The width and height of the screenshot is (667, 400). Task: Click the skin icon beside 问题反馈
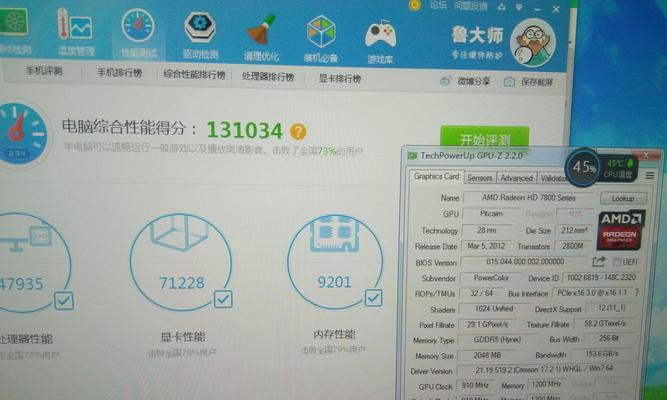(502, 7)
